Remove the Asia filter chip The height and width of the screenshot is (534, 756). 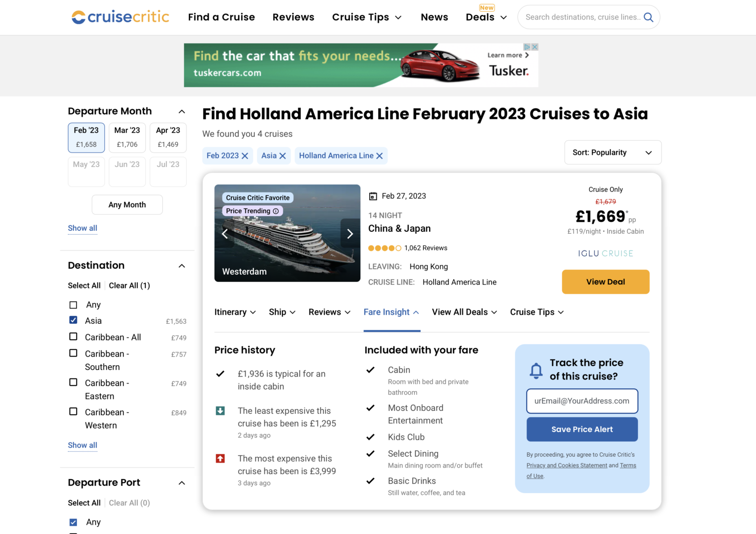click(x=283, y=156)
